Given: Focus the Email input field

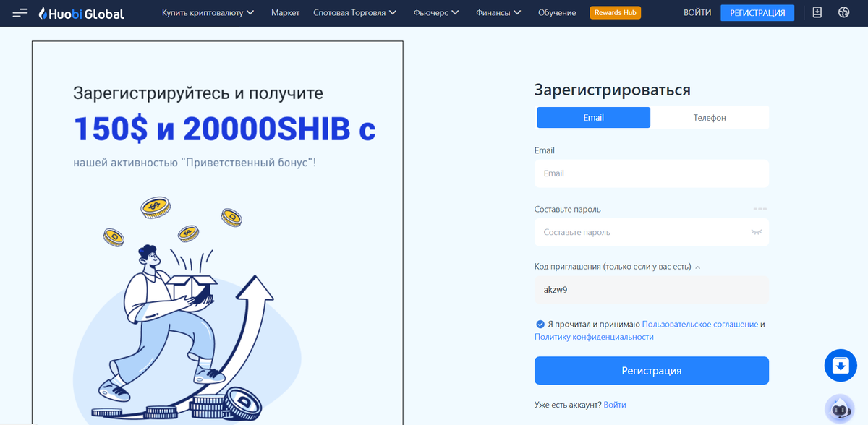Looking at the screenshot, I should tap(651, 173).
